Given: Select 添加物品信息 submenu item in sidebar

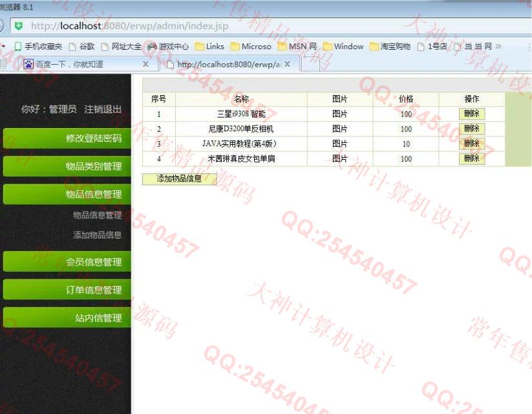Looking at the screenshot, I should [x=98, y=235].
